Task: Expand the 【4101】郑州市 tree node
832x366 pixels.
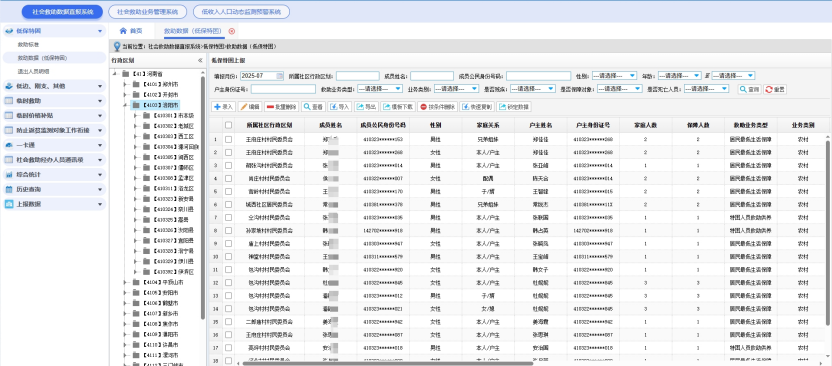Action: (x=125, y=84)
